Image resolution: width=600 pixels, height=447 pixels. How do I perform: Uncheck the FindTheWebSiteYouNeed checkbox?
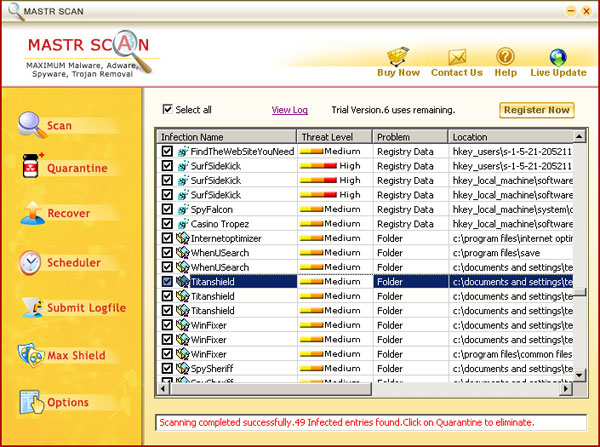click(x=167, y=151)
